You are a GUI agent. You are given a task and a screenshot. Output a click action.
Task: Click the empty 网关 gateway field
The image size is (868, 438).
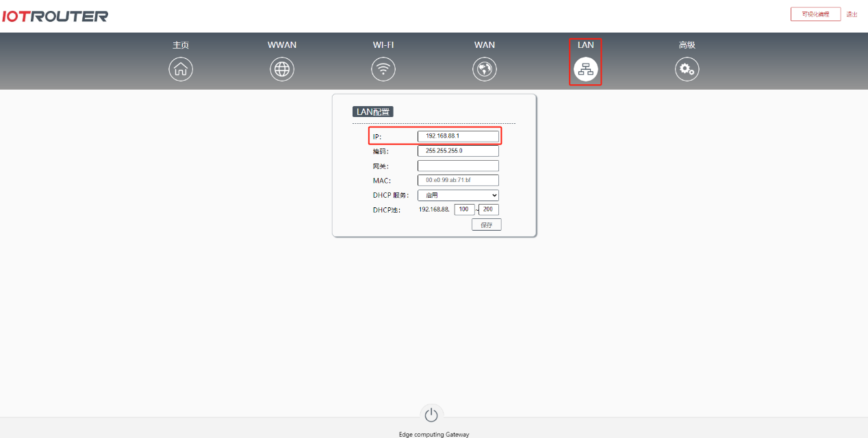pos(458,166)
